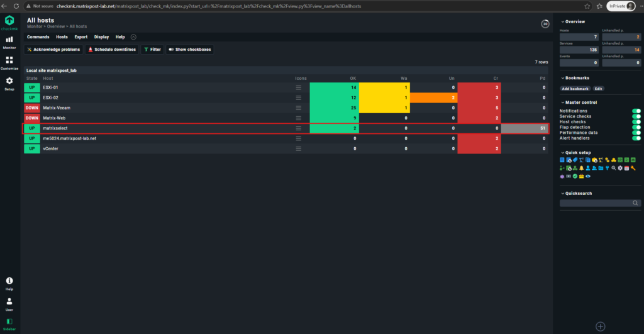Viewport: 644px width, 334px height.
Task: Open the User menu icon
Action: pyautogui.click(x=9, y=304)
